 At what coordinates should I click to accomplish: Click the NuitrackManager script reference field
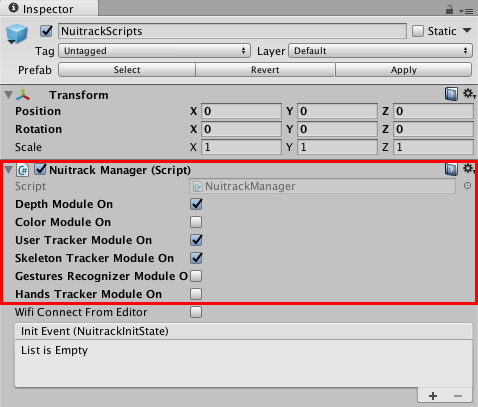(322, 186)
